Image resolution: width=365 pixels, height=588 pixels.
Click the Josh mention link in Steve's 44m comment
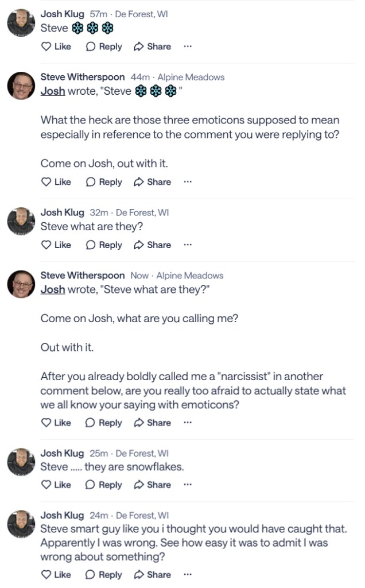click(52, 91)
